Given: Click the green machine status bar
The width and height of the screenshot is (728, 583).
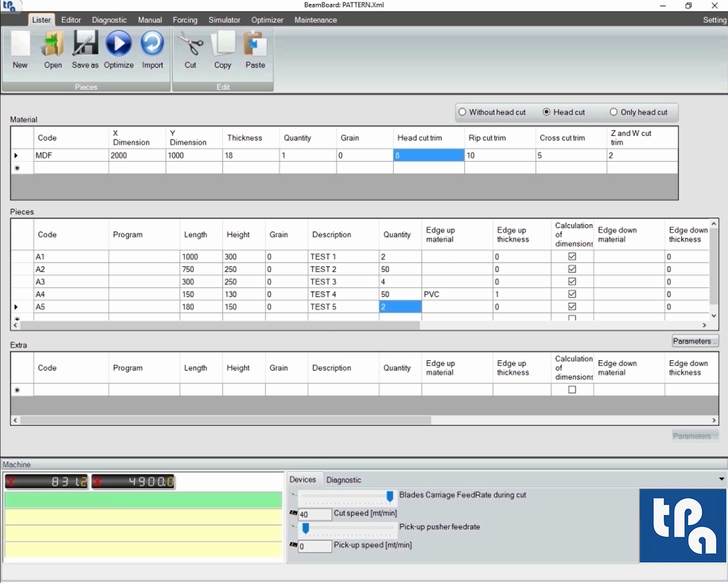Looking at the screenshot, I should coord(143,500).
